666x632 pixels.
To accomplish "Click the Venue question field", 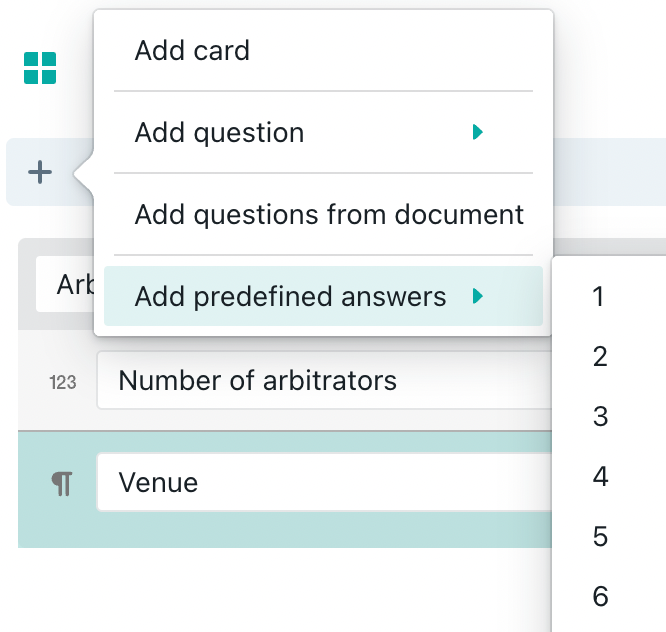I will (x=320, y=483).
